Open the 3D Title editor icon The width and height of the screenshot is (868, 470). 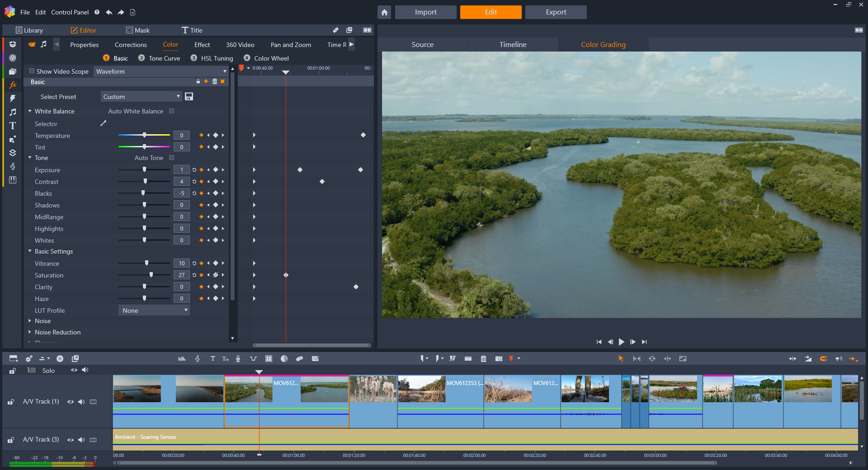click(x=225, y=358)
